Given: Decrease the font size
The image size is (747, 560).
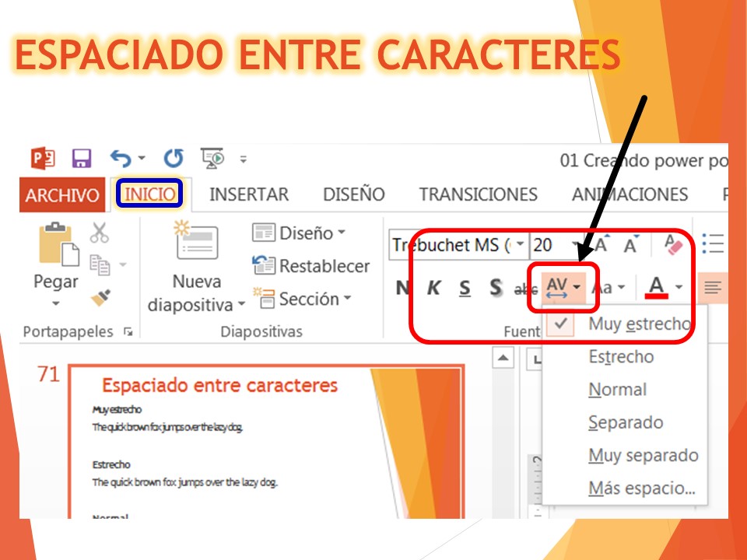Looking at the screenshot, I should pyautogui.click(x=631, y=244).
